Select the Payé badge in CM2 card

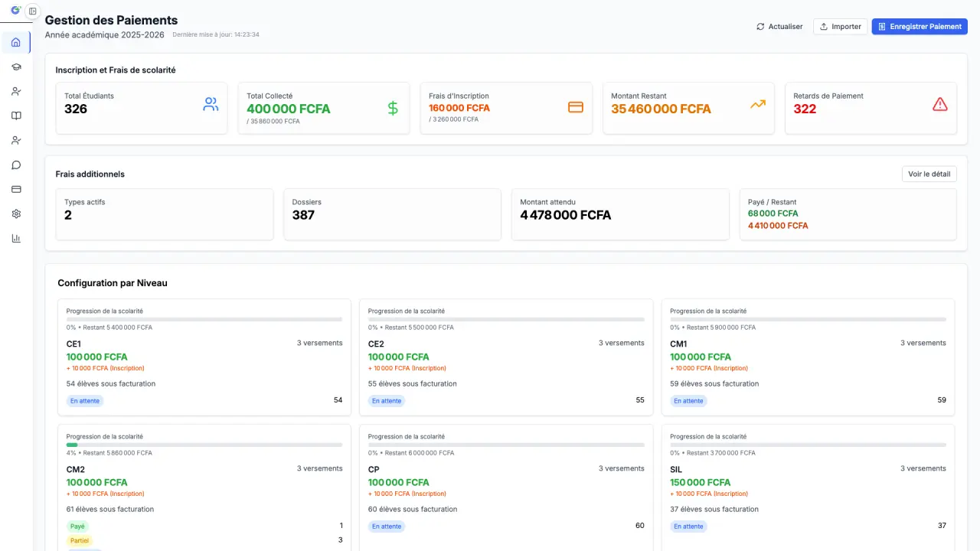(x=77, y=527)
